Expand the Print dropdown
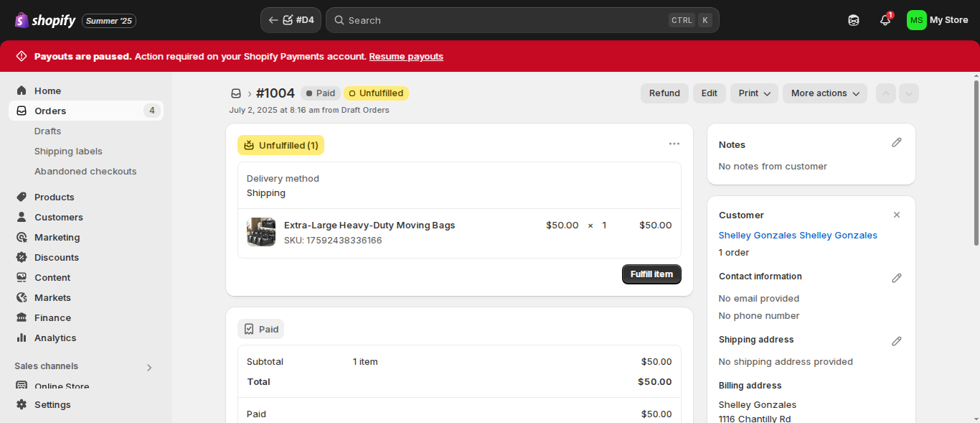The height and width of the screenshot is (423, 980). click(754, 93)
